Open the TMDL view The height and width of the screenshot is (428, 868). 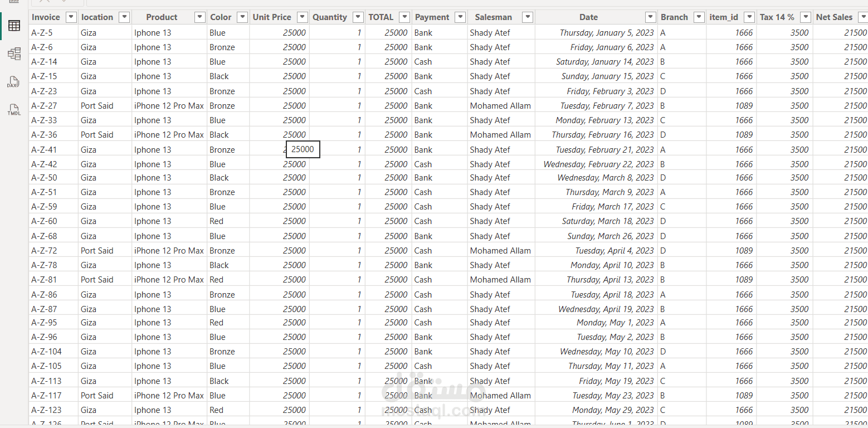14,110
